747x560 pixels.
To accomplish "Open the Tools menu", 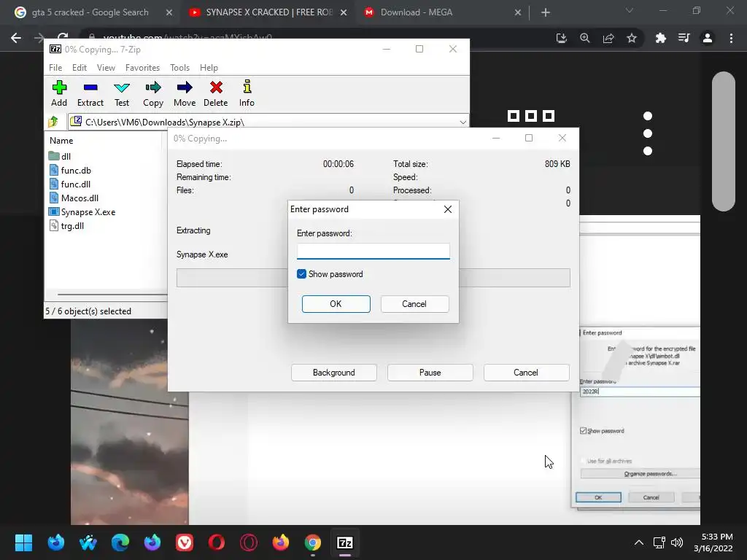I will (179, 68).
